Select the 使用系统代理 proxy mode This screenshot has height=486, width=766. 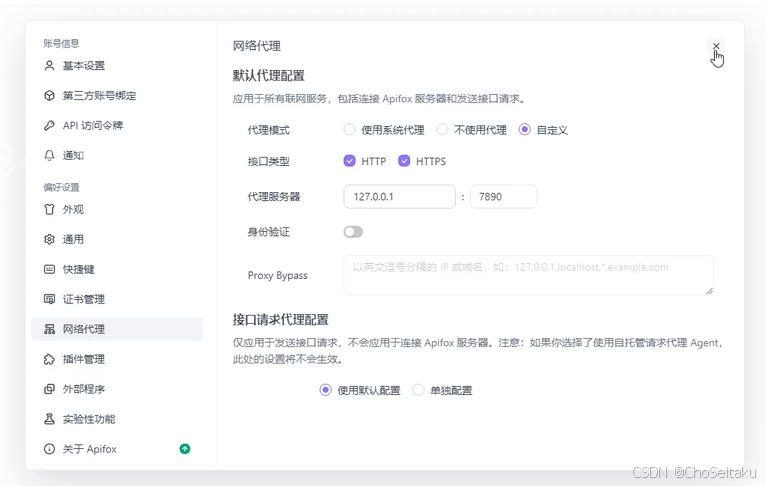(x=349, y=130)
